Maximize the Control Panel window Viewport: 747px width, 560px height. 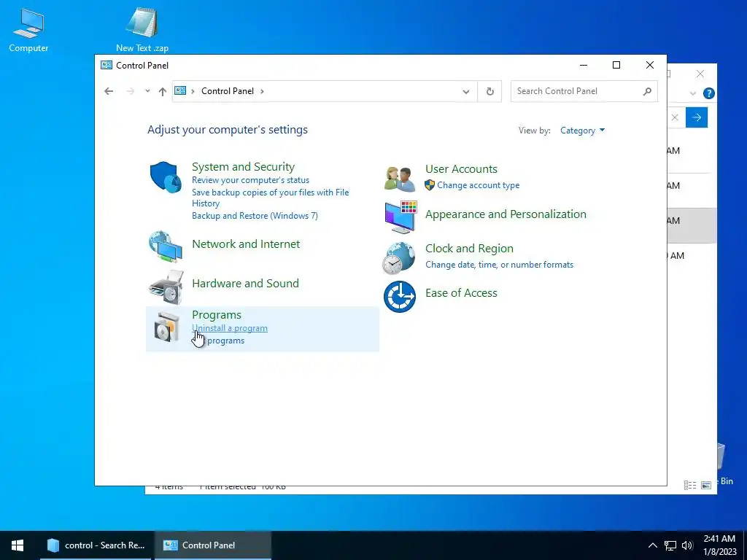(616, 65)
